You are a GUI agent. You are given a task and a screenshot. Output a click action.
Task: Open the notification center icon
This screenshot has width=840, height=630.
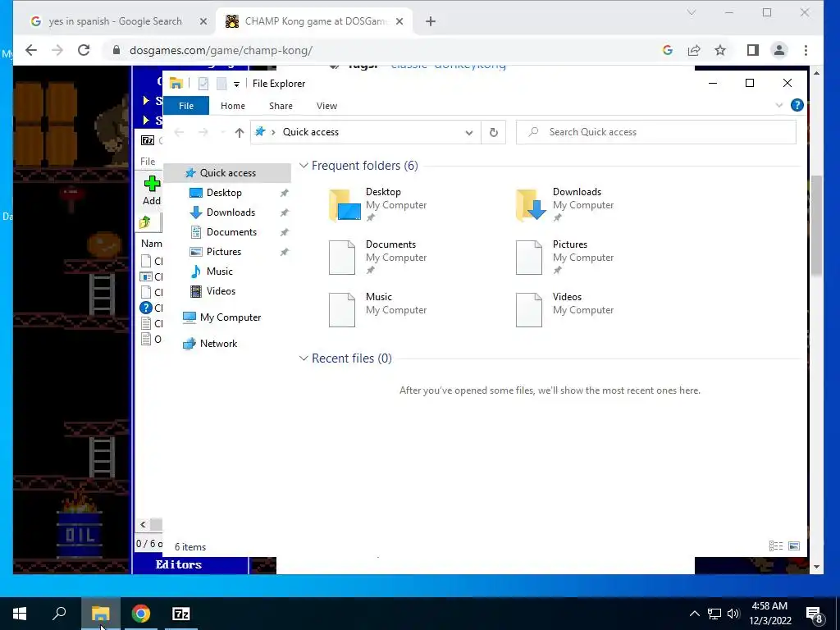pyautogui.click(x=815, y=614)
